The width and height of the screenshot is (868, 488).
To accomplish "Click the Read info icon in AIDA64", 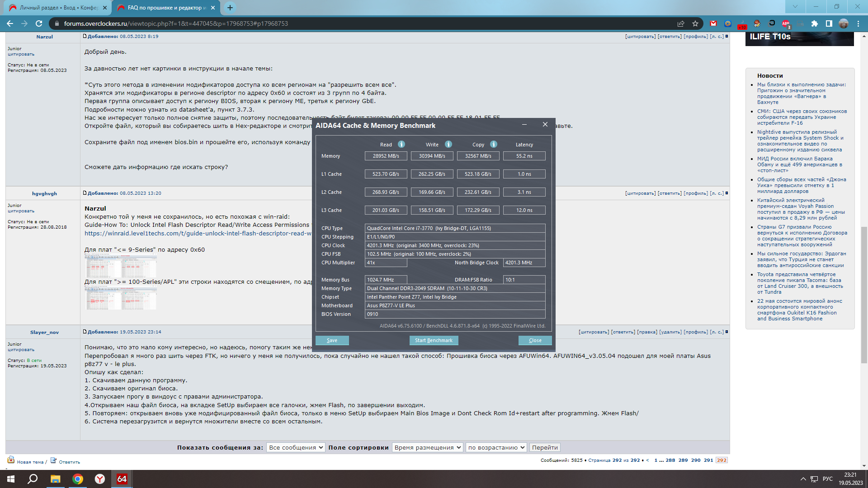I will coord(401,144).
